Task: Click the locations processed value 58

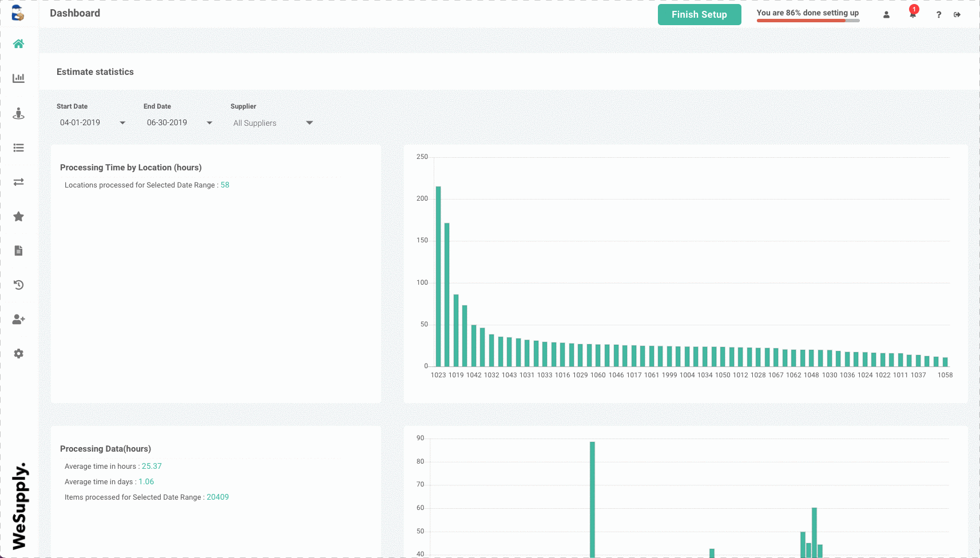Action: 225,185
